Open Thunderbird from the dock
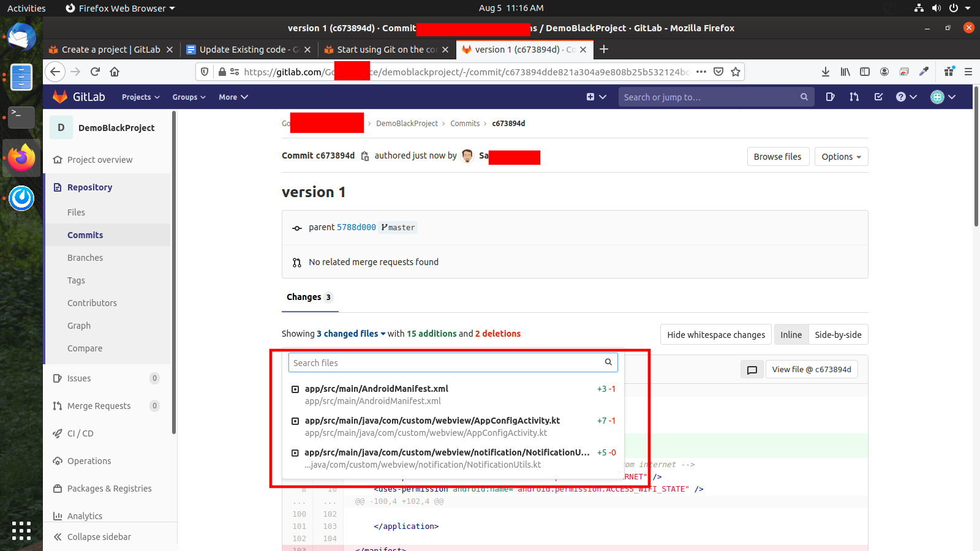This screenshot has height=551, width=980. click(x=21, y=38)
